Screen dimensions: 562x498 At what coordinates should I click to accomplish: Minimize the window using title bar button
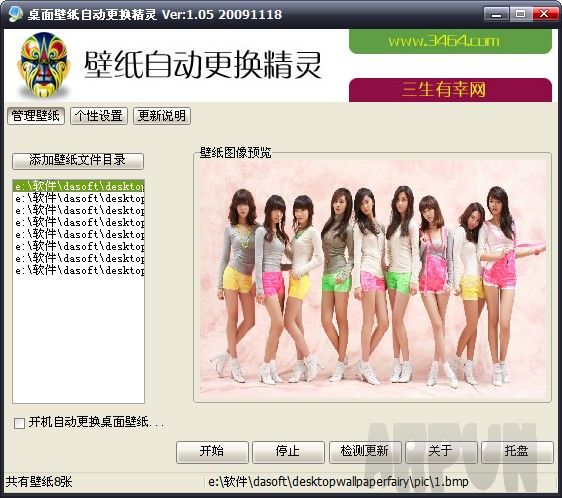point(496,14)
